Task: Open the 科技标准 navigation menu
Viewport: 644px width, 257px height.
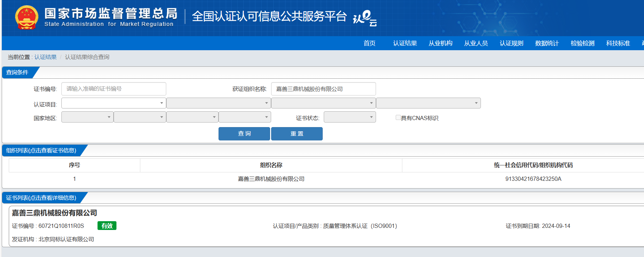Action: [618, 43]
